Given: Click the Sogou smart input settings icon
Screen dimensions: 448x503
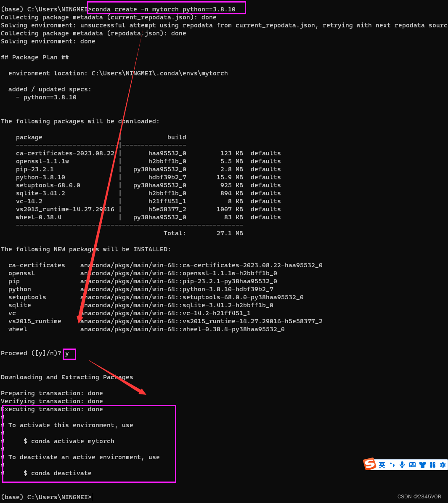Looking at the screenshot, I should click(443, 464).
